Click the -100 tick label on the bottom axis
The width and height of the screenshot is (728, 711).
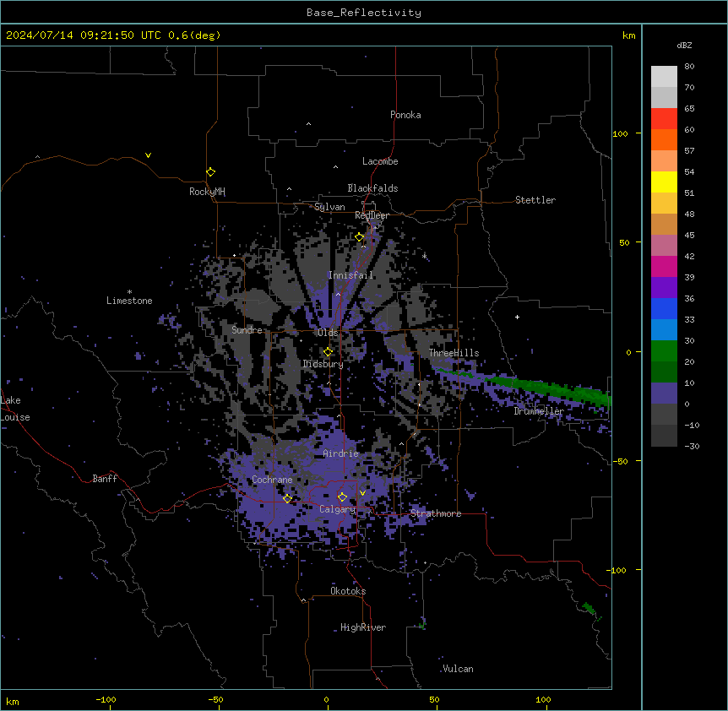(x=106, y=699)
